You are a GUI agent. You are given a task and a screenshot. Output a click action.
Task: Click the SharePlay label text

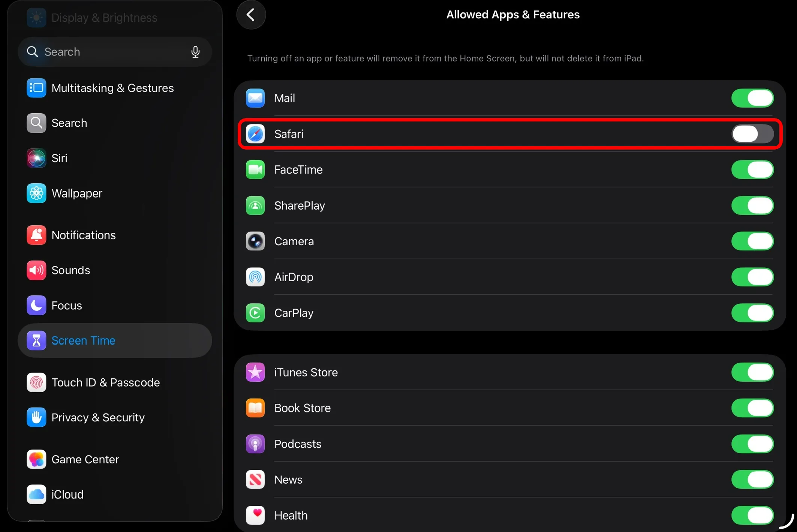(300, 205)
